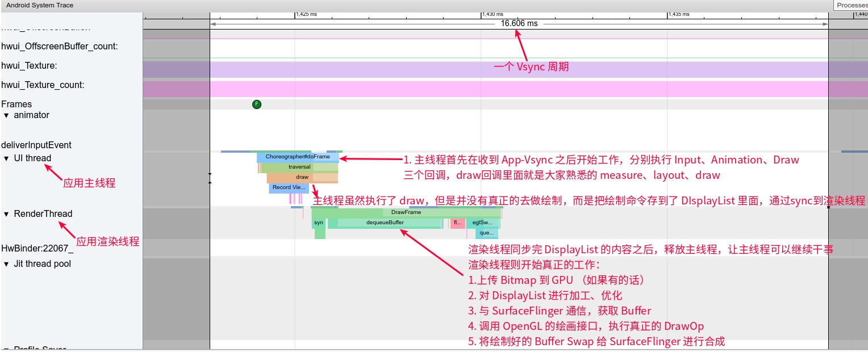868x352 pixels.
Task: Collapse the RenderThread section
Action: (x=6, y=214)
